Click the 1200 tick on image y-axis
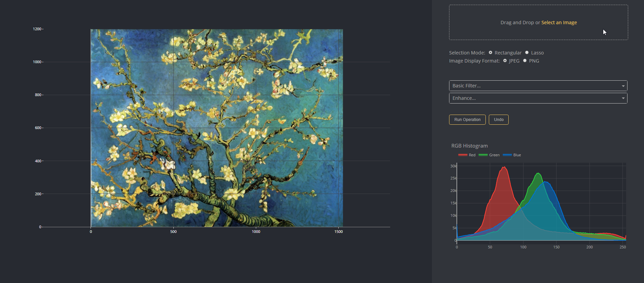644x283 pixels. 37,29
